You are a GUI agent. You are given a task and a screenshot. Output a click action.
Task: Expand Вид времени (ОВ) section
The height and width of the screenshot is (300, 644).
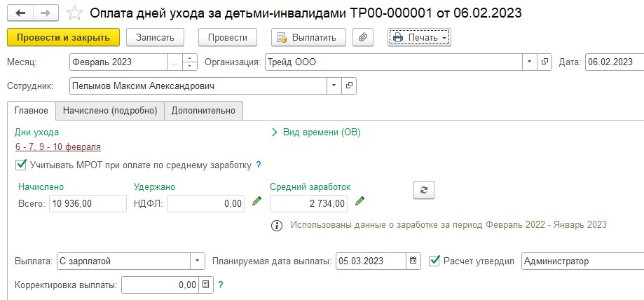click(315, 132)
